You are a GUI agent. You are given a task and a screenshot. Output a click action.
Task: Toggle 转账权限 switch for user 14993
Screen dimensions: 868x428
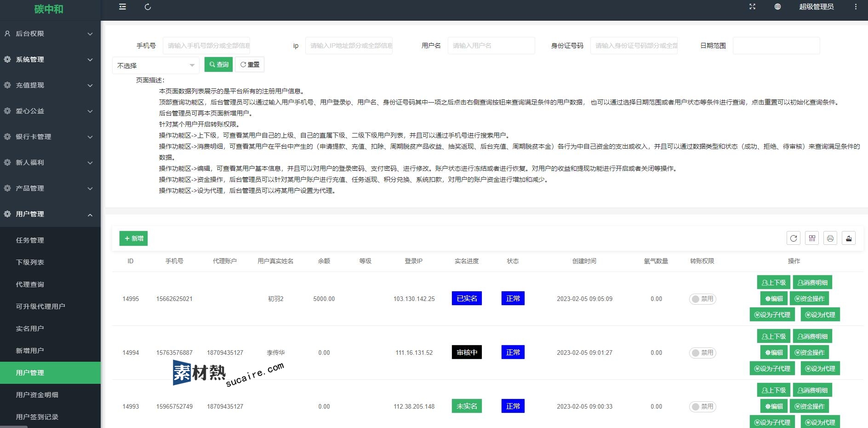click(x=702, y=407)
